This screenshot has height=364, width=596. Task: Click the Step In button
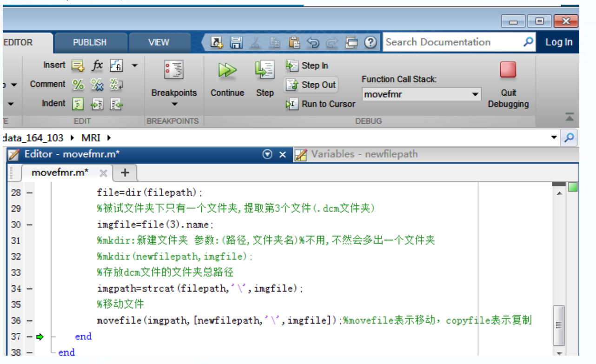[307, 66]
